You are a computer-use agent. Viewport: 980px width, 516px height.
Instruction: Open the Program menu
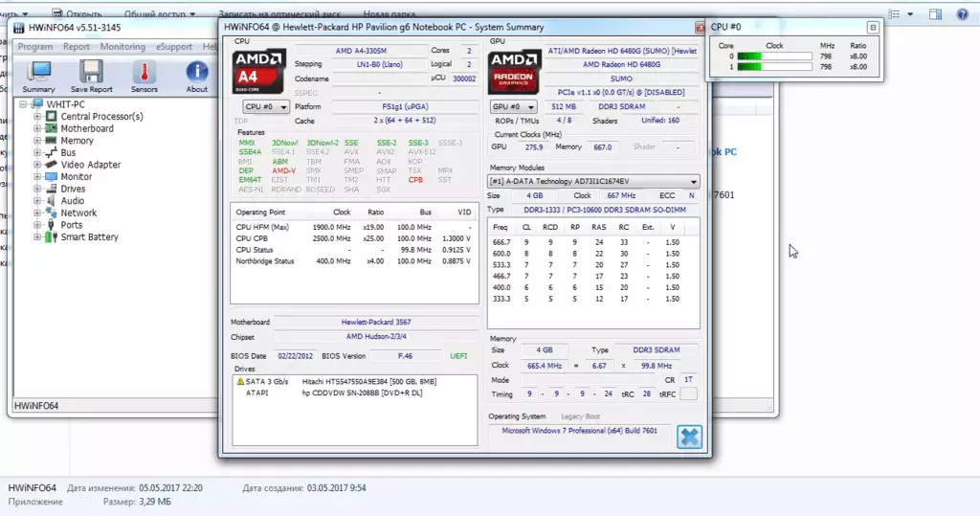(x=35, y=47)
